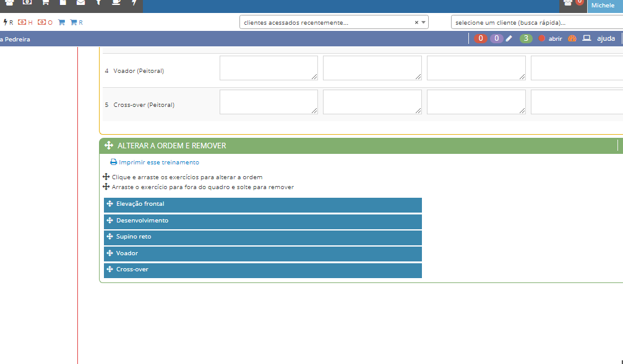Click first text field in Voador (Peitoral) row
Viewport: 623px width, 364px height.
tap(269, 68)
